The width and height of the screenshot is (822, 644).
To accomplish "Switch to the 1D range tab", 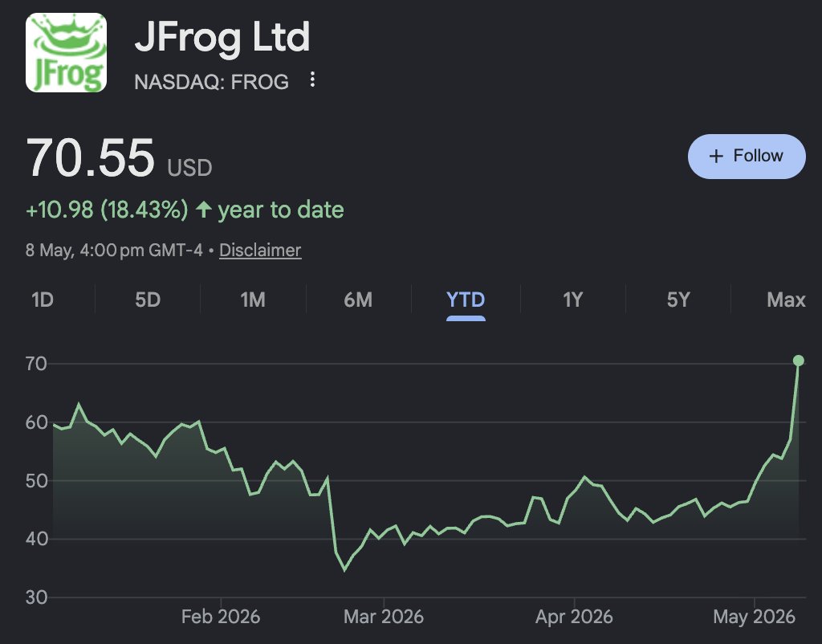I will click(43, 300).
